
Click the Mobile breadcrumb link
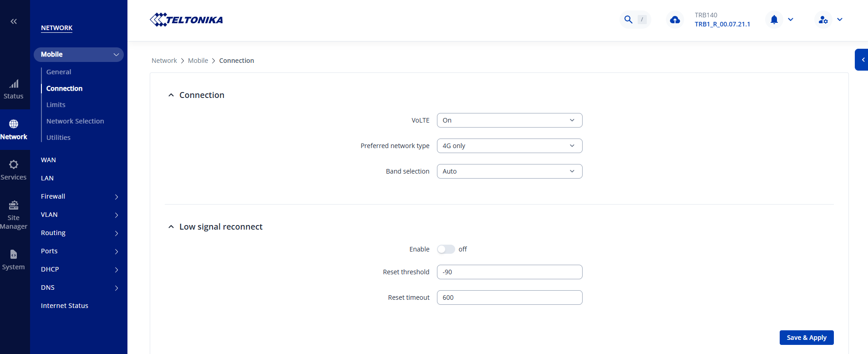[198, 61]
